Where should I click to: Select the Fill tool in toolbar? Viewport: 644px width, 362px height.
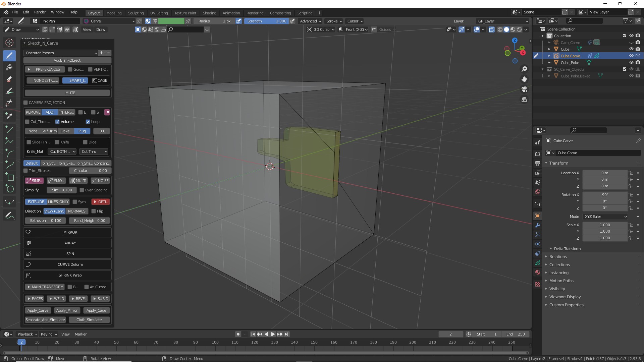click(9, 67)
